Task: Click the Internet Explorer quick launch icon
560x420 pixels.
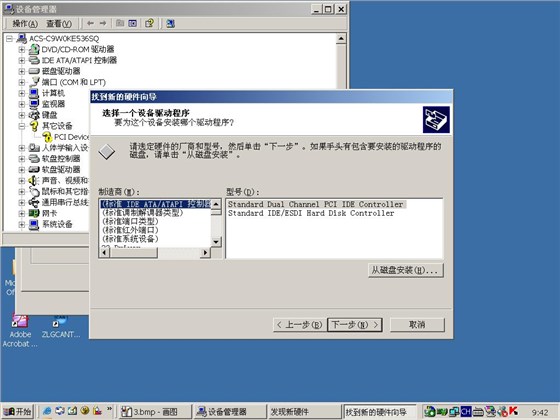Action: tap(47, 411)
